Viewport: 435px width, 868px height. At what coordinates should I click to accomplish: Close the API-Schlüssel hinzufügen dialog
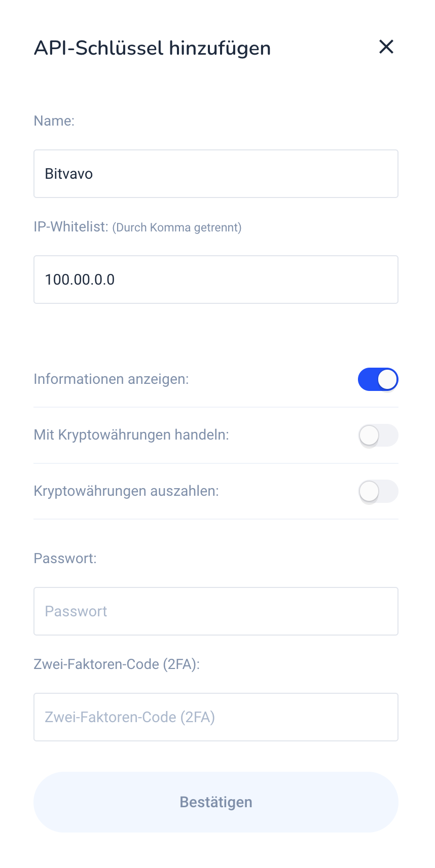pos(386,47)
